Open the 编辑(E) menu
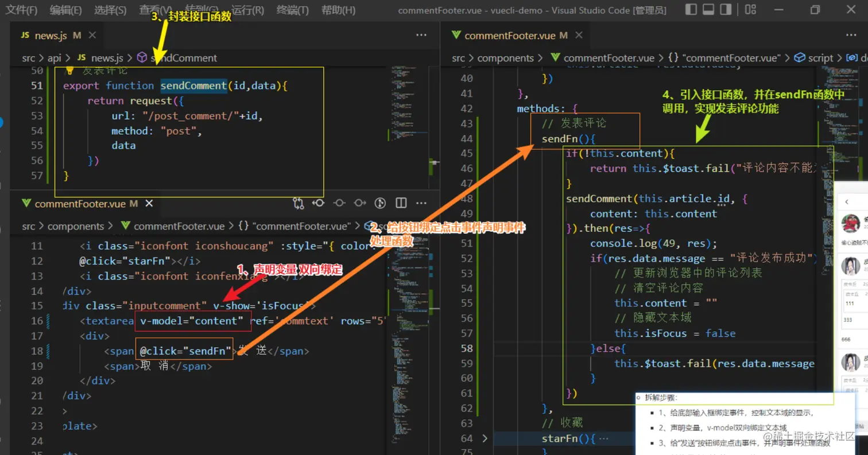 click(x=66, y=10)
